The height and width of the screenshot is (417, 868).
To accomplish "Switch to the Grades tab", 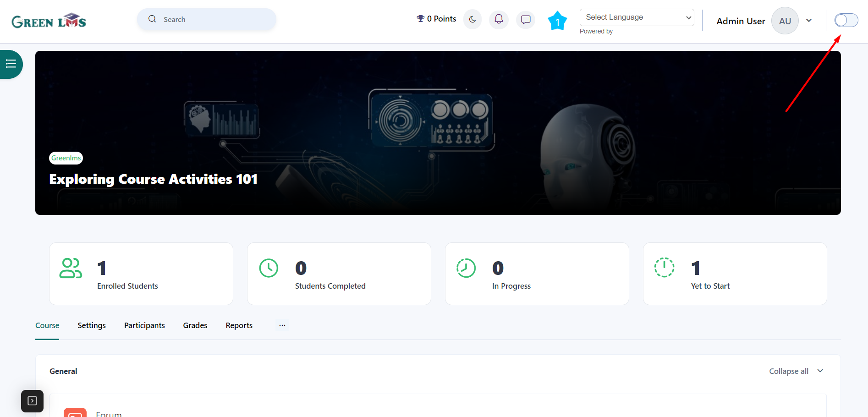I will (x=195, y=325).
